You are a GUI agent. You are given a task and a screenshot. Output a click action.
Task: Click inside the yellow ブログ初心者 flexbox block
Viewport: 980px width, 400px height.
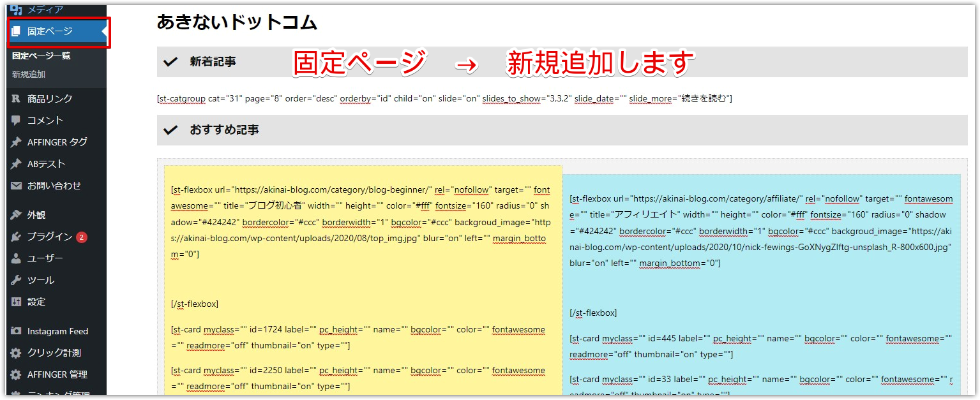363,281
